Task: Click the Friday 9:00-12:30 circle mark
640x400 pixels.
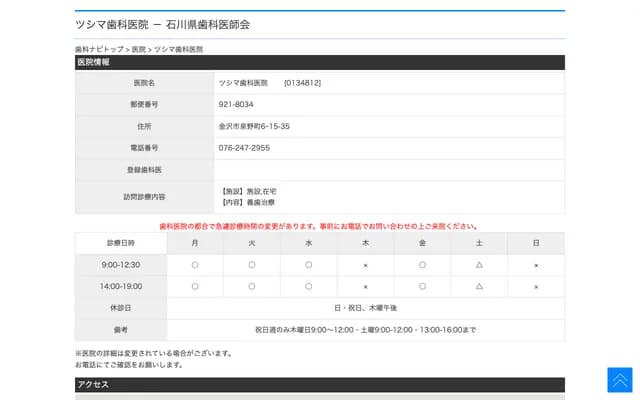Action: tap(422, 265)
